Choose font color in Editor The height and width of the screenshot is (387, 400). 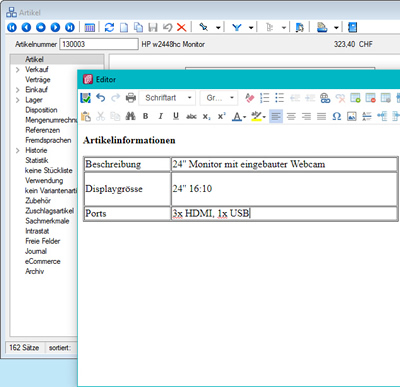[x=237, y=116]
